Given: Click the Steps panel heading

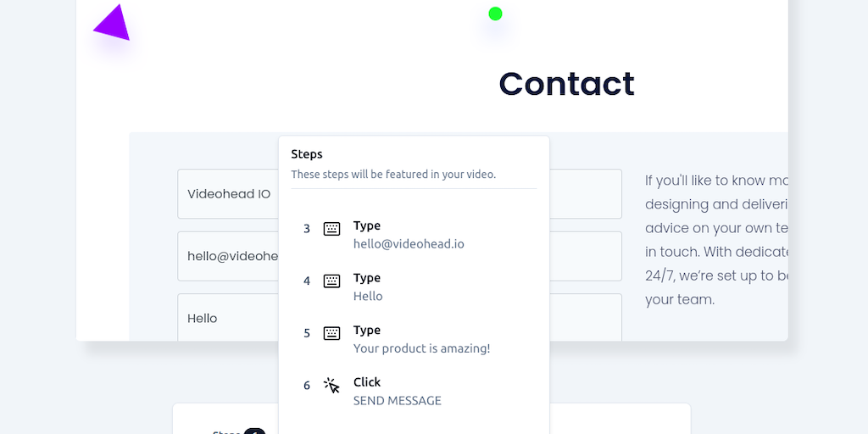Looking at the screenshot, I should pos(307,154).
